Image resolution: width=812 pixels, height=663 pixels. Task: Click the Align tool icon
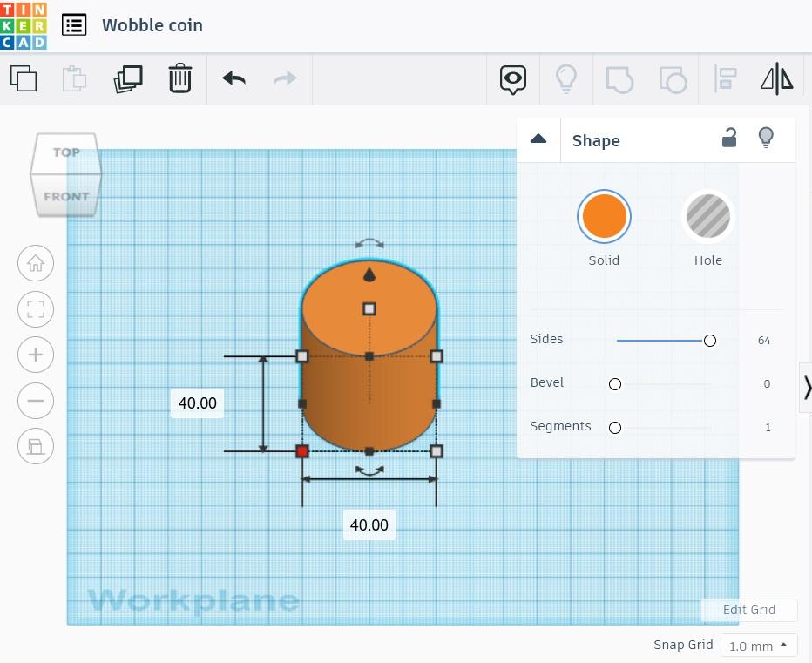tap(726, 78)
